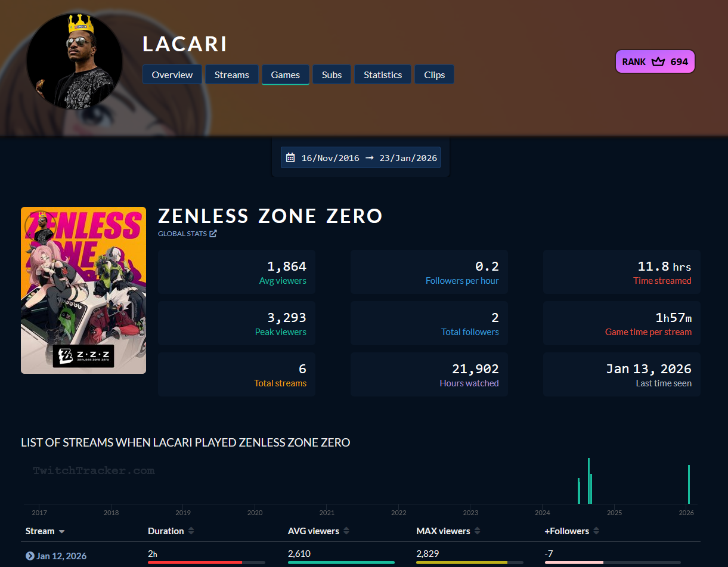Click the red duration progress bar
The height and width of the screenshot is (567, 728).
click(195, 562)
